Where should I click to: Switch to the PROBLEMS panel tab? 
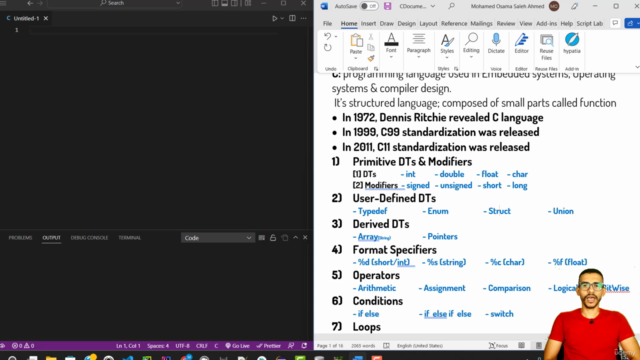coord(20,238)
